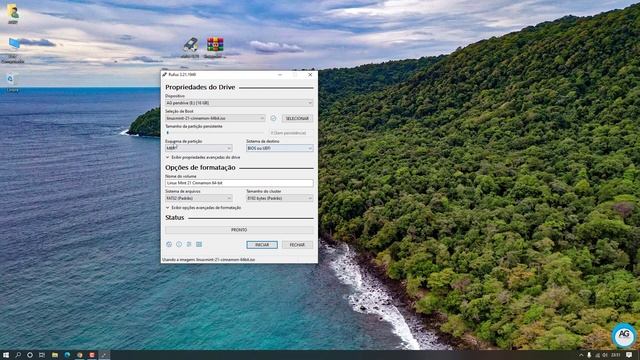
Task: Open the Esquema de partição dropdown
Action: pos(199,148)
